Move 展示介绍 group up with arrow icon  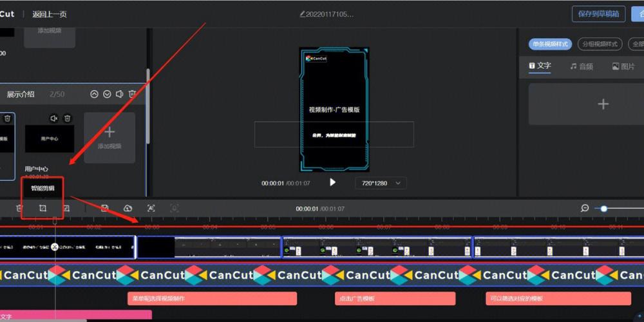[x=95, y=94]
